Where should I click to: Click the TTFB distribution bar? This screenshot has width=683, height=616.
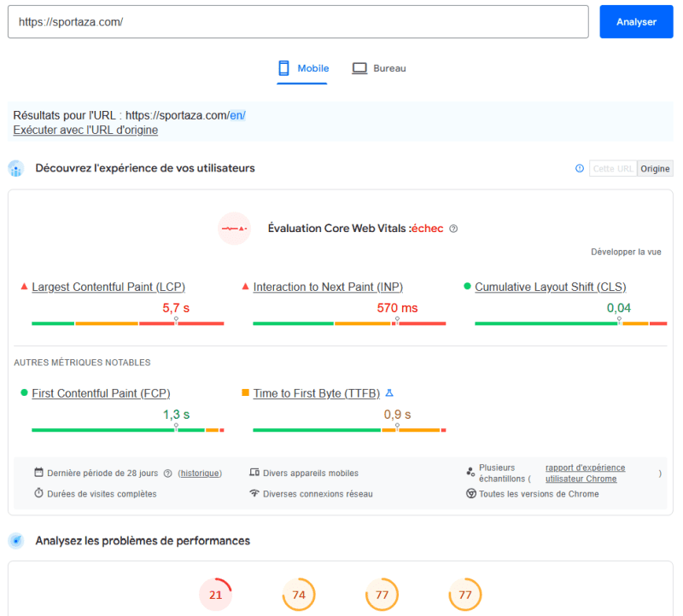coord(349,430)
